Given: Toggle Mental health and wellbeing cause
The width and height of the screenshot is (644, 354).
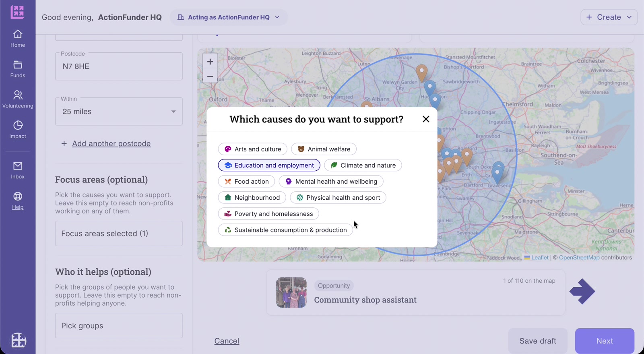Looking at the screenshot, I should (x=331, y=182).
